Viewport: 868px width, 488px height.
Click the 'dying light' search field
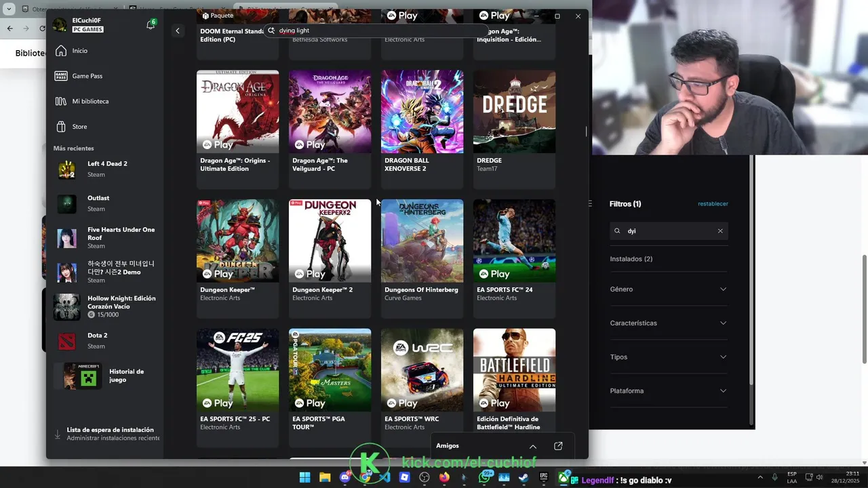tap(376, 30)
